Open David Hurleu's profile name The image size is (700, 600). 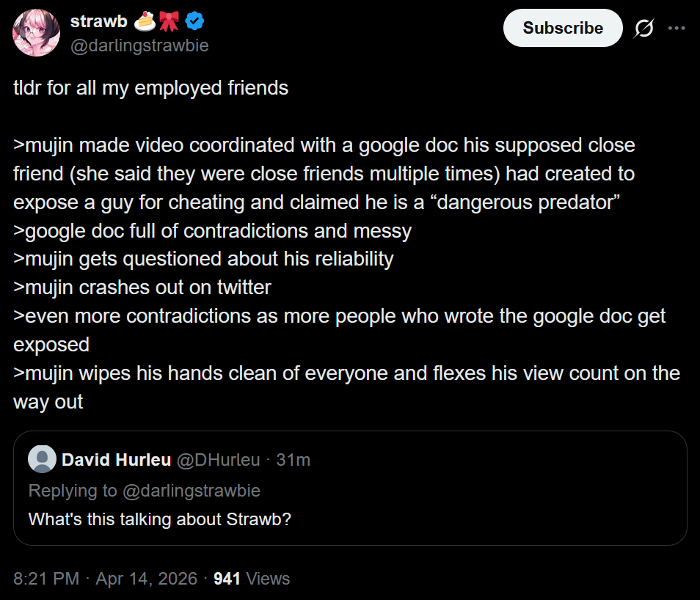click(x=116, y=460)
